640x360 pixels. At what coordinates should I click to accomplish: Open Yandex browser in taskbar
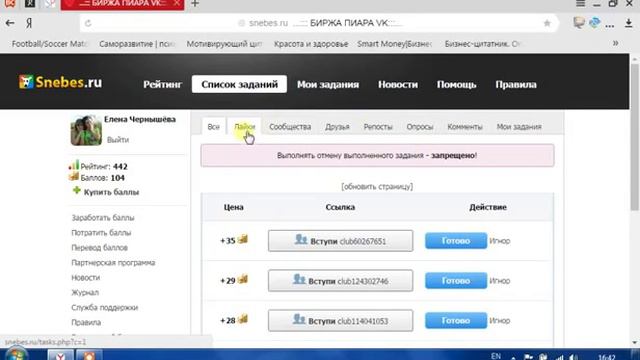[x=60, y=355]
